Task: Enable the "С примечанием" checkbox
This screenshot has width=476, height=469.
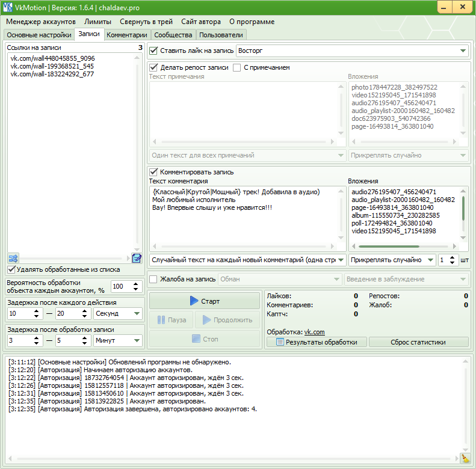Action: pyautogui.click(x=237, y=67)
